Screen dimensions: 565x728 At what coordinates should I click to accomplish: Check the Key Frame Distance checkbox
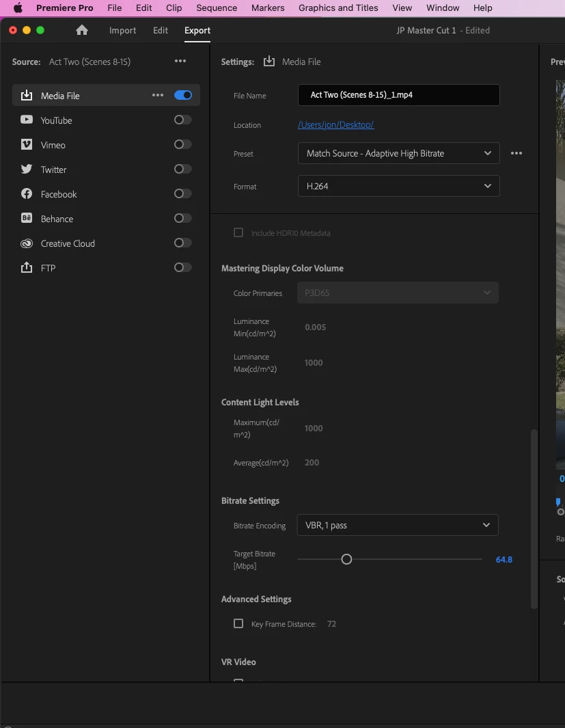238,623
